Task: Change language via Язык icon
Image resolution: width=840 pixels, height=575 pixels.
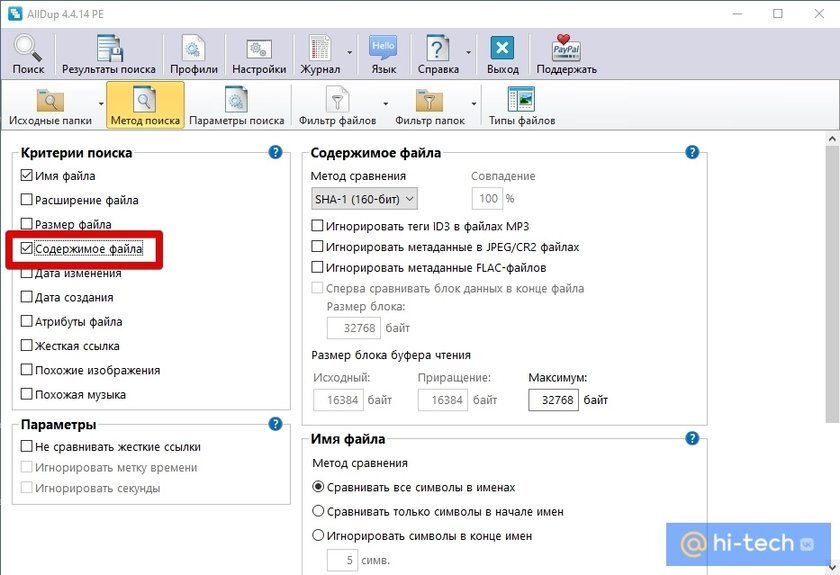Action: point(384,55)
